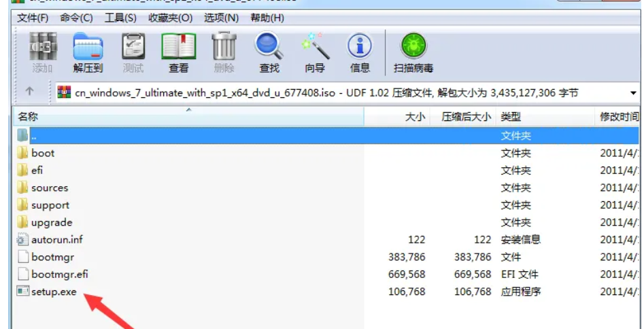Viewport: 644px width, 329px height.
Task: Click the bootmgr file name
Action: point(52,258)
